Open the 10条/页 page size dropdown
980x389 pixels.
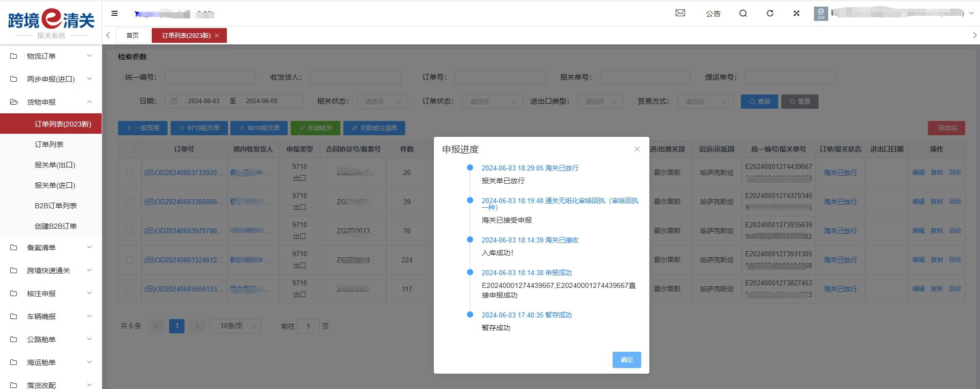(235, 326)
